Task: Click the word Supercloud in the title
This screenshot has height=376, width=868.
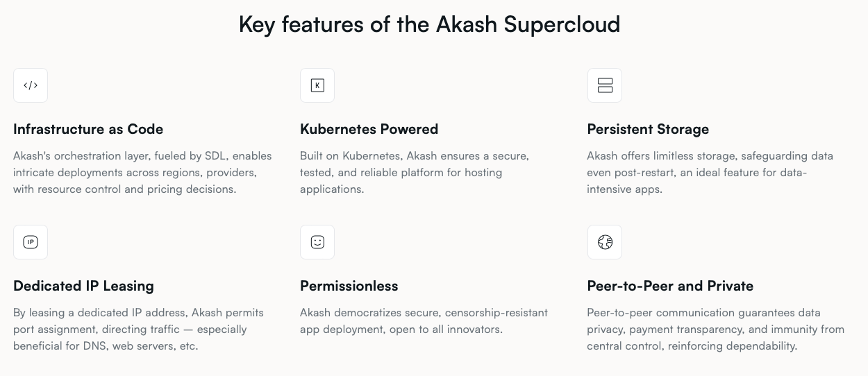Action: (x=562, y=24)
